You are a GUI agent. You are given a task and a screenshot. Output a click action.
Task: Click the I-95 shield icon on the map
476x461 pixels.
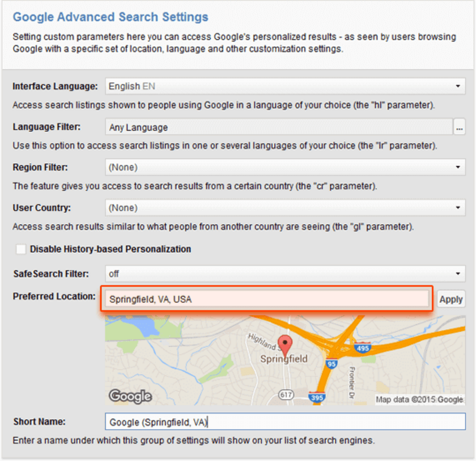(x=332, y=364)
